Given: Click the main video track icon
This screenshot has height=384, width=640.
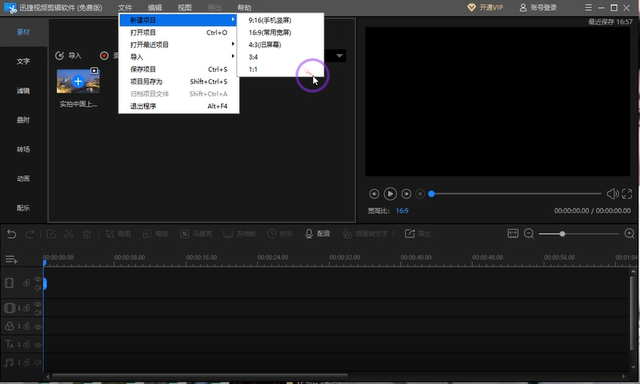Looking at the screenshot, I should [x=9, y=283].
